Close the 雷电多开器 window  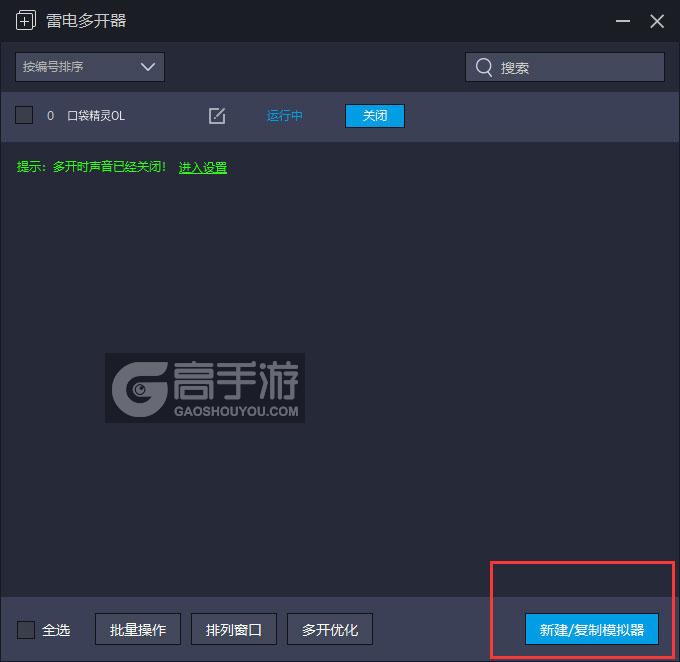coord(657,21)
